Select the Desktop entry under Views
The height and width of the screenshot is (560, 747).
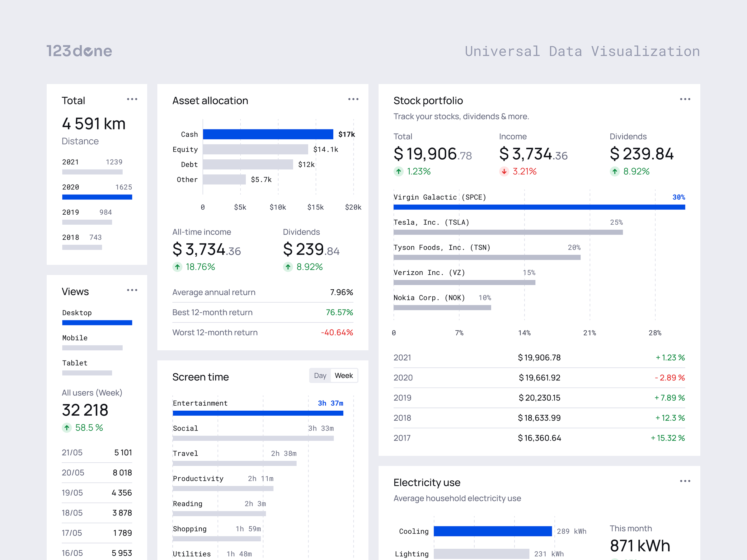[x=77, y=313]
